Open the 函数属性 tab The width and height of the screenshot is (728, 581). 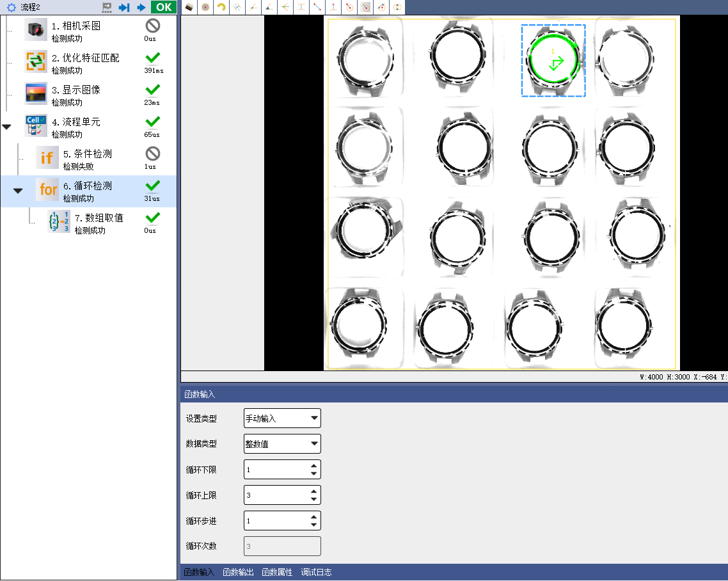277,572
